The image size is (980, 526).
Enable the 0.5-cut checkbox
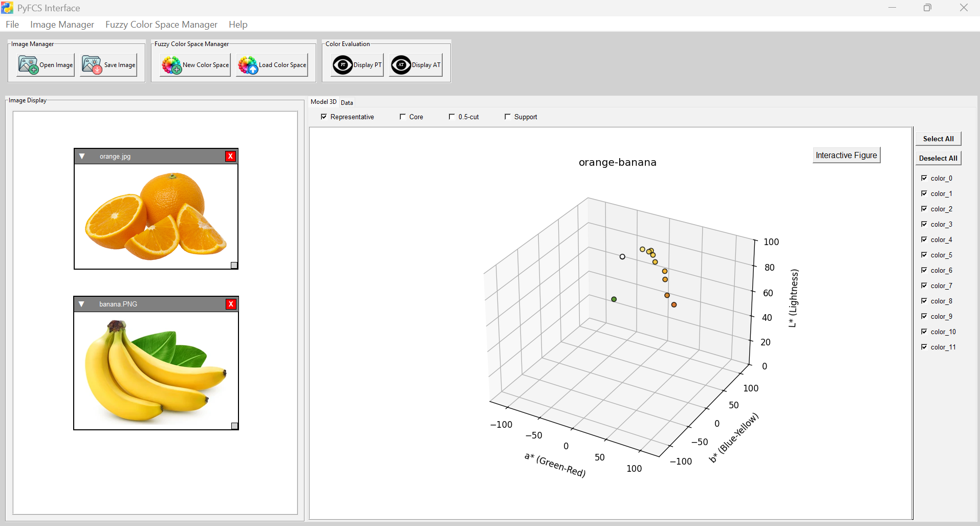(452, 117)
